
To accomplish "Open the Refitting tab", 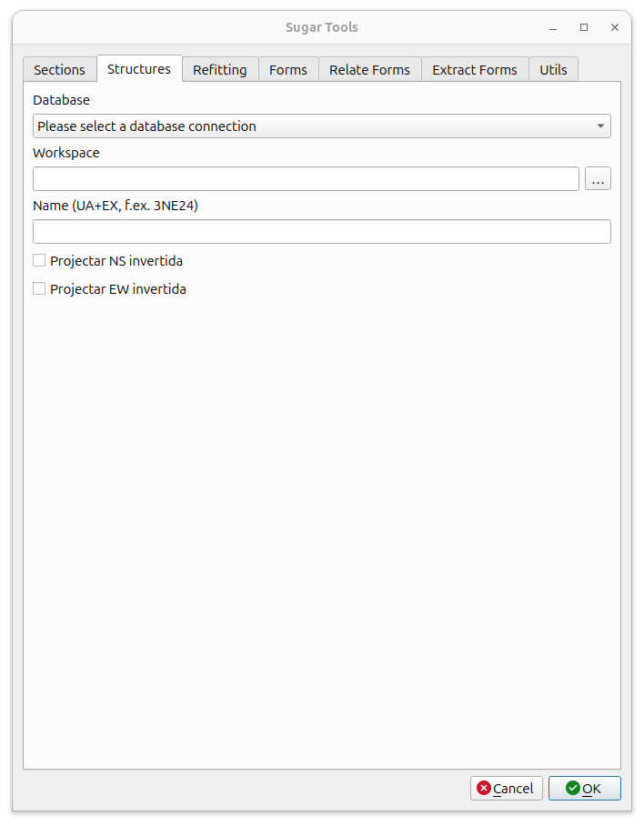I will click(x=220, y=69).
